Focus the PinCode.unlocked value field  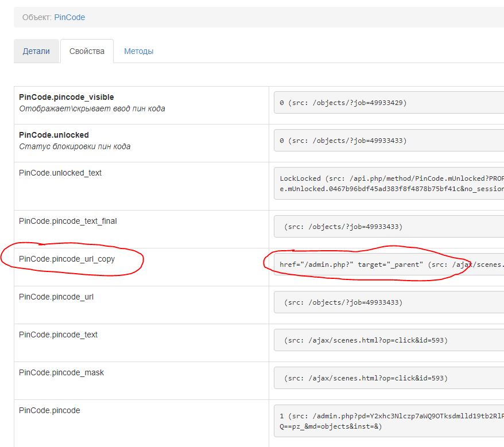point(389,141)
